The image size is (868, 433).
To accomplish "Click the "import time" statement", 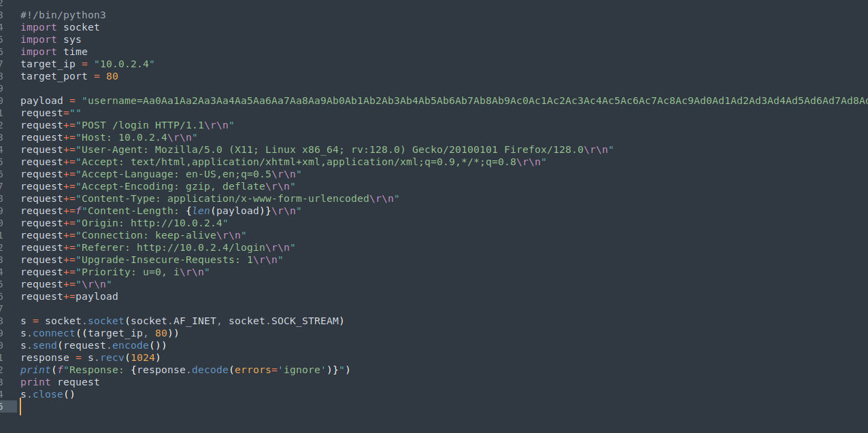I will (x=54, y=52).
